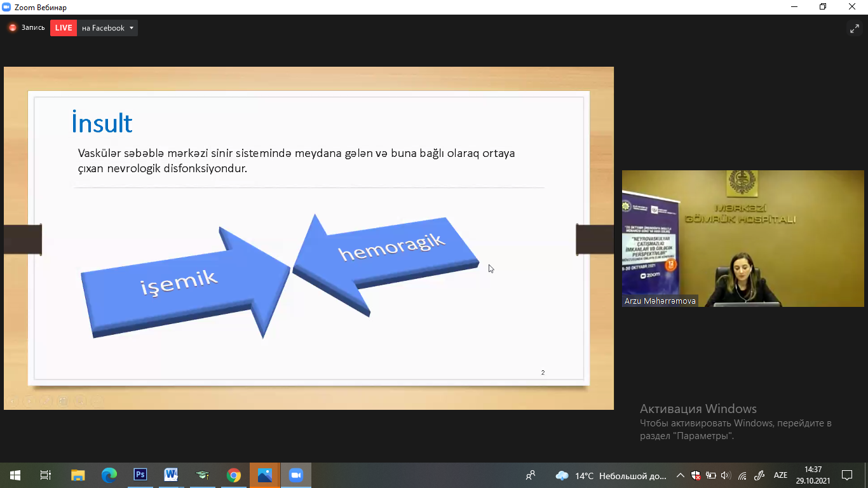The width and height of the screenshot is (868, 488).
Task: Switch the AZE keyboard language indicator
Action: (780, 475)
